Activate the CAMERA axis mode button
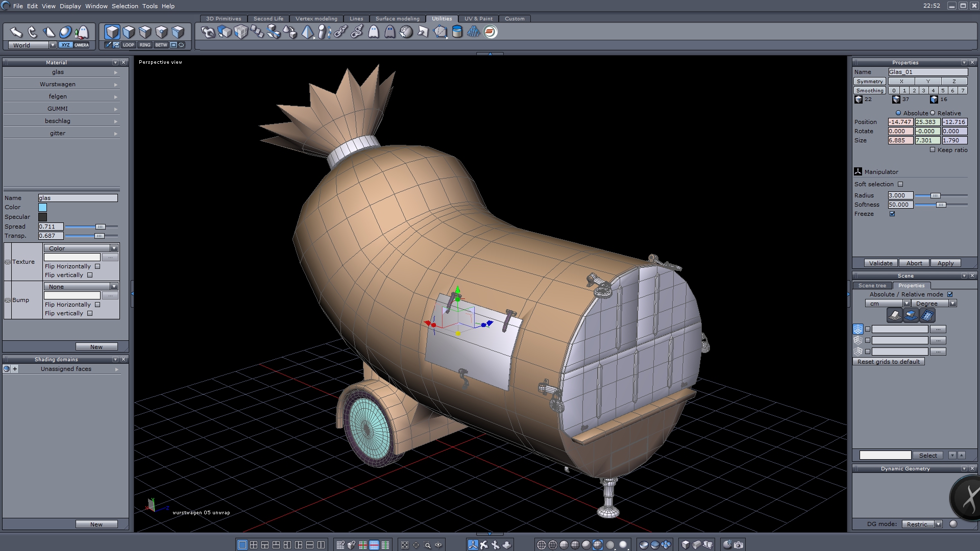This screenshot has height=551, width=980. pos(81,45)
